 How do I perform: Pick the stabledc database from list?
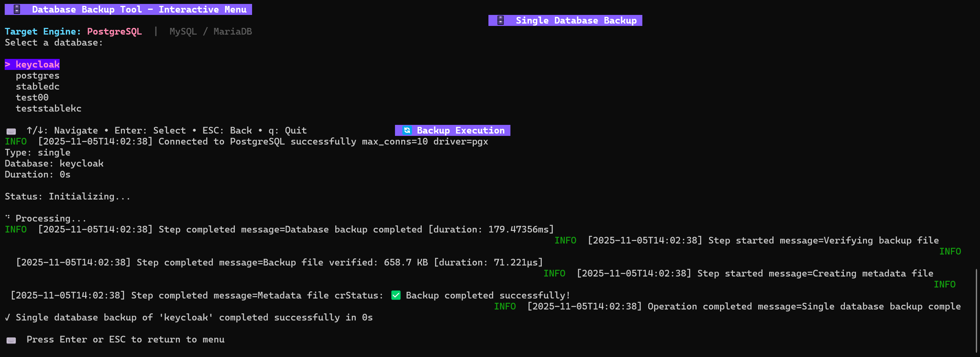(x=37, y=86)
